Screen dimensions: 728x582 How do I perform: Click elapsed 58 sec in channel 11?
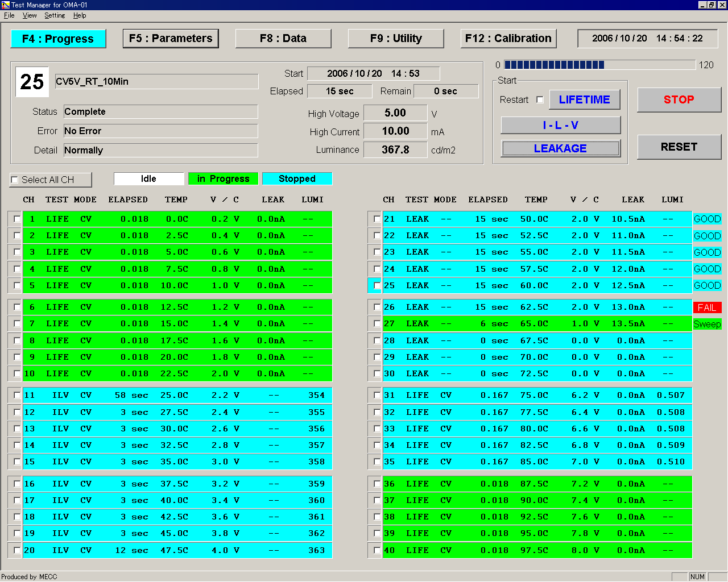131,395
